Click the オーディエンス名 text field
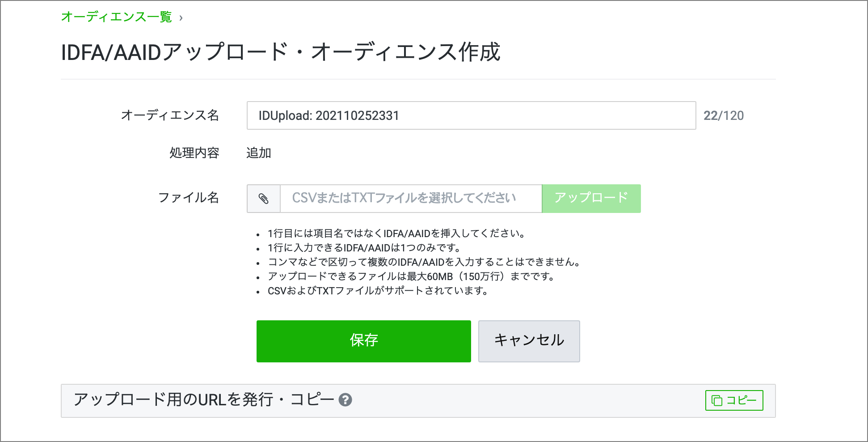868x442 pixels. coord(471,115)
